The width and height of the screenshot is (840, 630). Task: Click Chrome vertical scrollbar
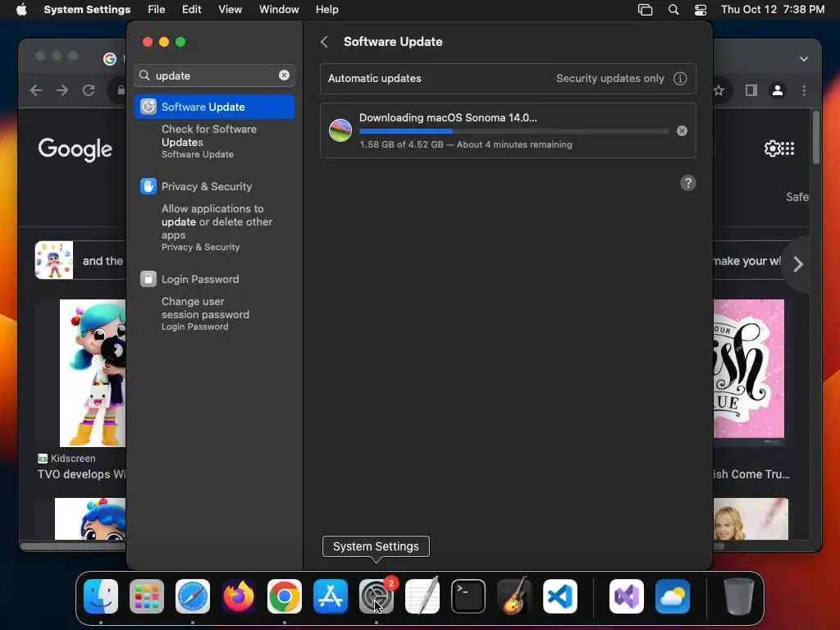816,137
